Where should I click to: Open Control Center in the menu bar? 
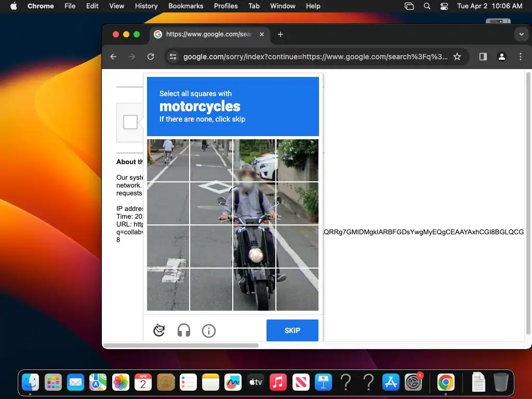point(444,6)
